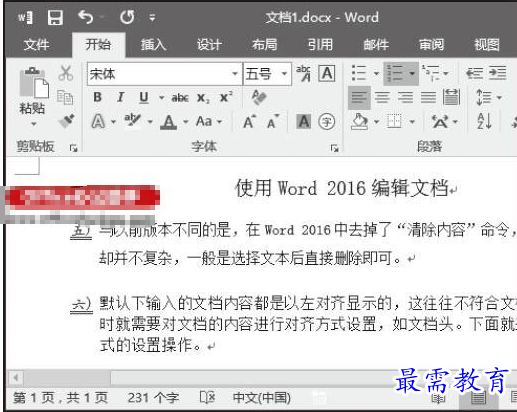Image resolution: width=517 pixels, height=412 pixels.
Task: Click the enclosed character 字 icon
Action: click(327, 121)
